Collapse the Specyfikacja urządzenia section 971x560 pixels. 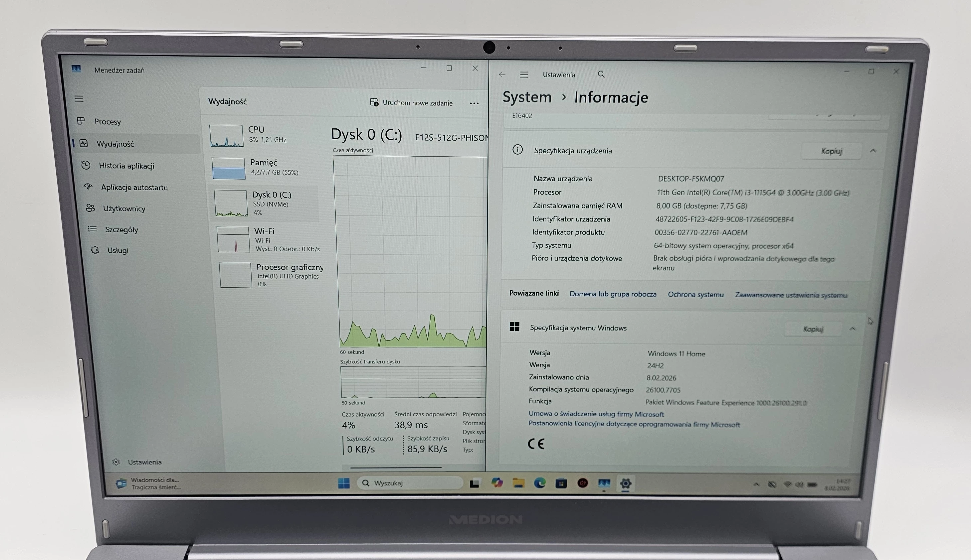873,151
